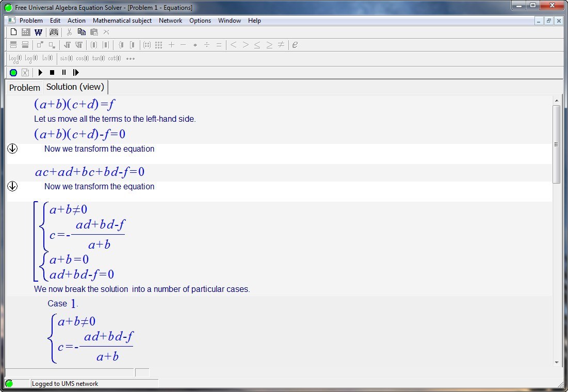The height and width of the screenshot is (392, 568).
Task: Insert the greater-than sign
Action: [x=246, y=45]
